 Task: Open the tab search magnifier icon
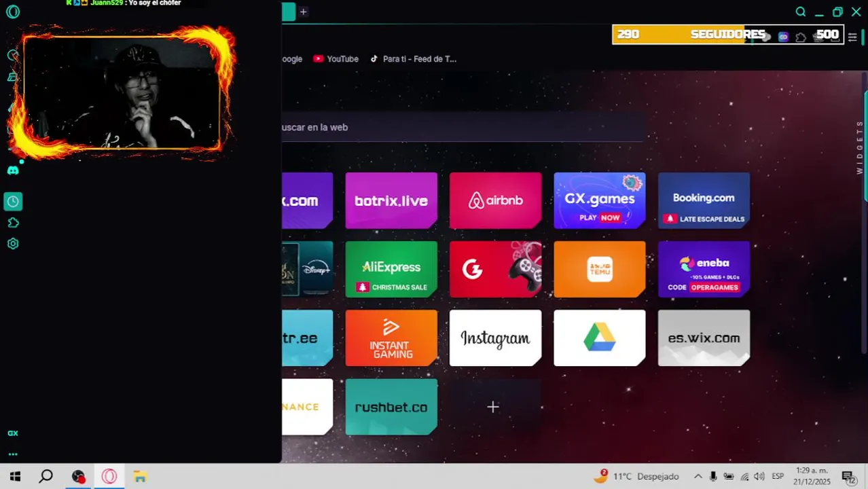(801, 12)
